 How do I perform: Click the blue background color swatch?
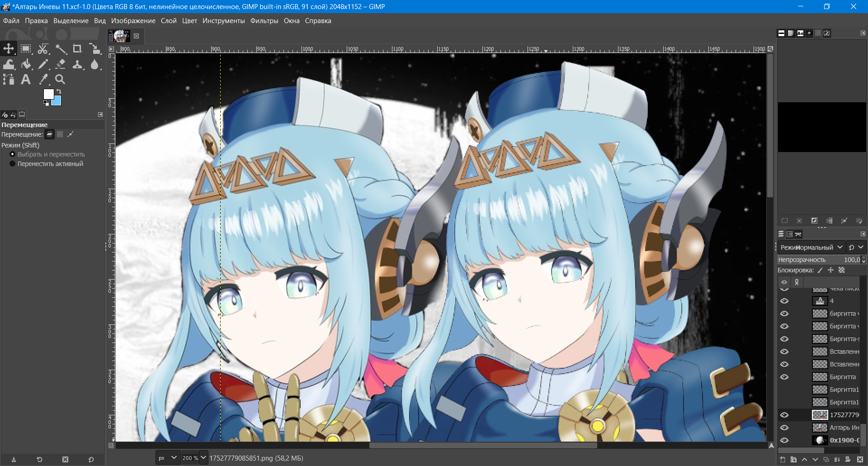57,102
